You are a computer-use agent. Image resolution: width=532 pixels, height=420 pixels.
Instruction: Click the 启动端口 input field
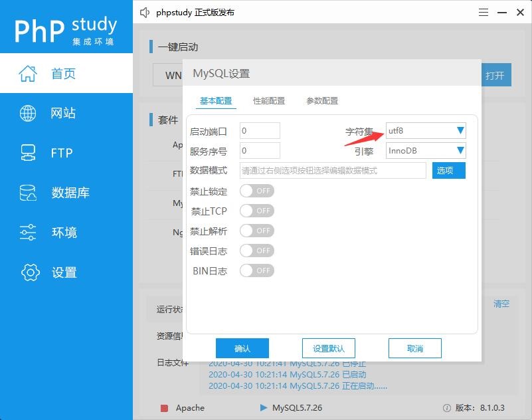click(x=260, y=131)
